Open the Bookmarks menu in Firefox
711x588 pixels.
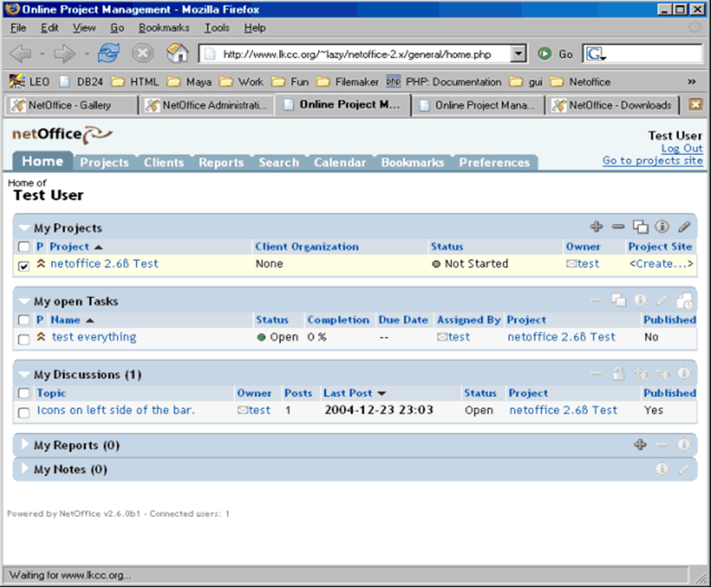164,27
